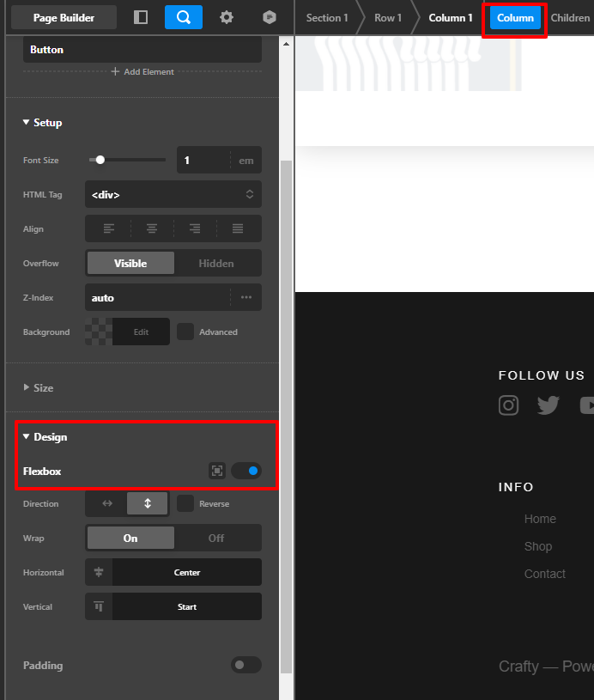Screen dimensions: 594x700
Task: Click the layout panel toggle icon
Action: (141, 17)
